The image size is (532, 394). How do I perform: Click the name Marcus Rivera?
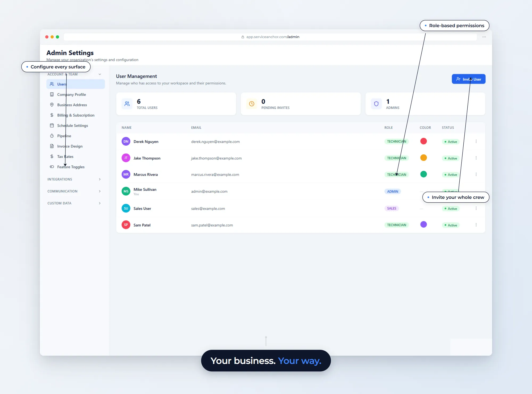(146, 175)
